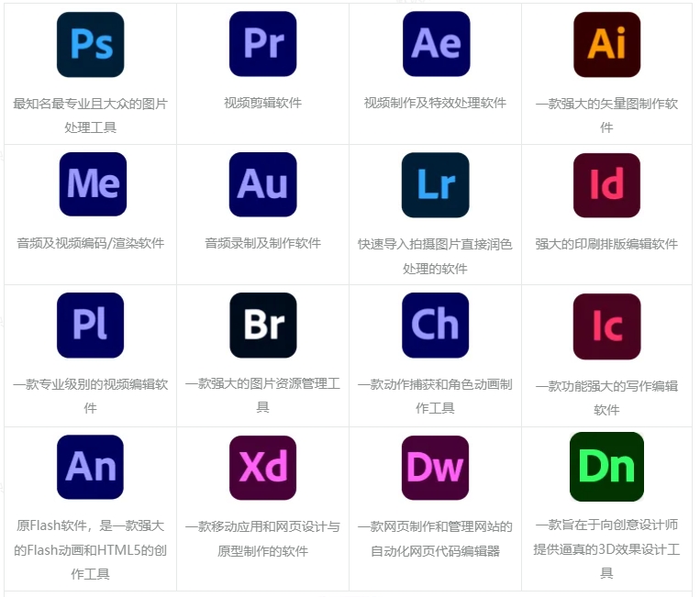
Task: Click the Animate An icon
Action: 91,467
